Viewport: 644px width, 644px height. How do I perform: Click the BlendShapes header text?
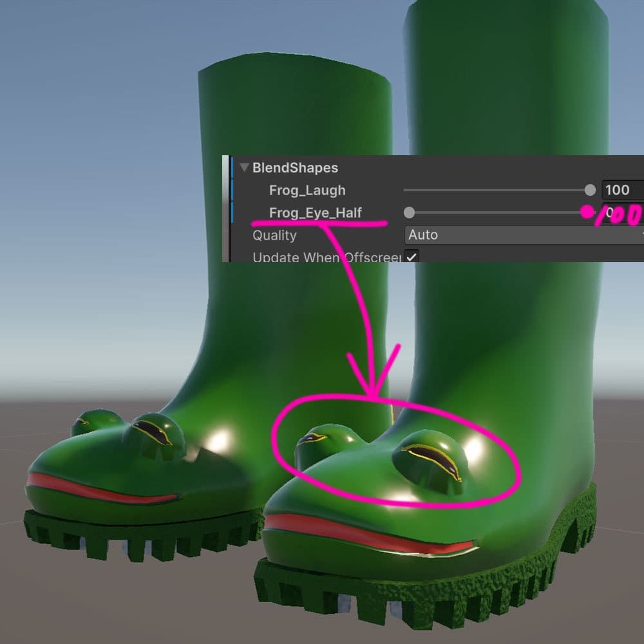(295, 167)
